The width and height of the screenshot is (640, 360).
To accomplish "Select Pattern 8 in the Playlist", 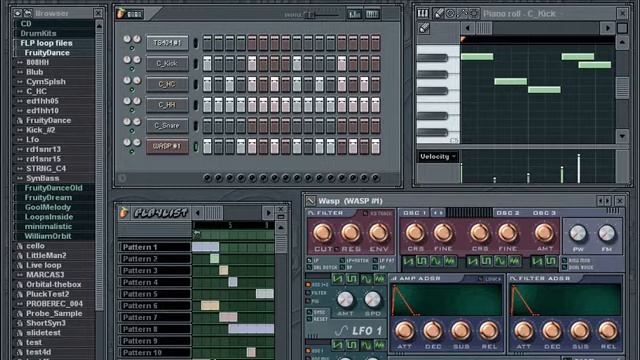I will click(155, 329).
